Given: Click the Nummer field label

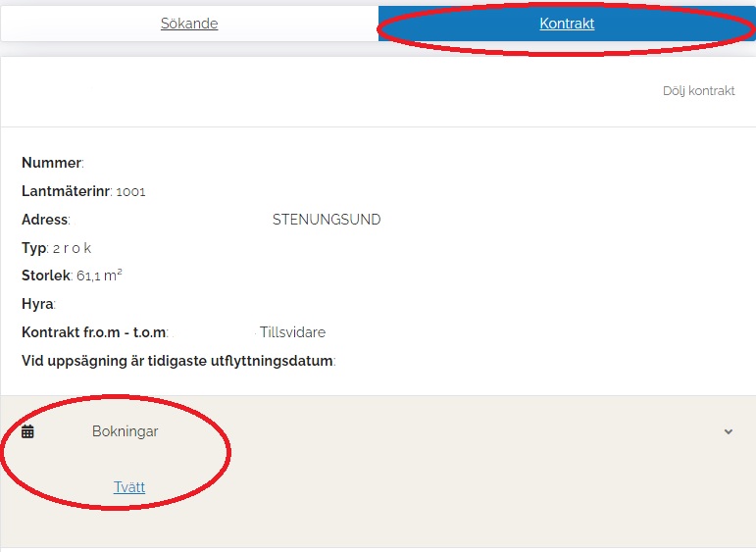Looking at the screenshot, I should pos(51,163).
